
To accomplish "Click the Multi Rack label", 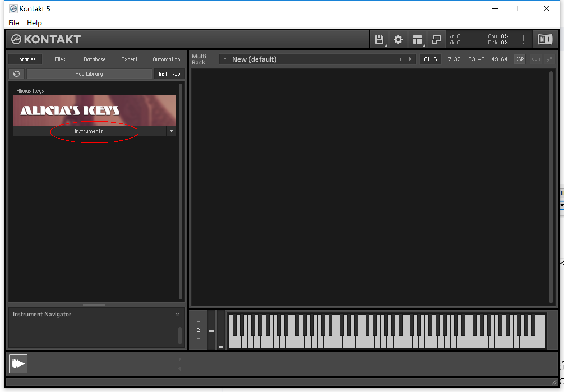I will point(199,59).
